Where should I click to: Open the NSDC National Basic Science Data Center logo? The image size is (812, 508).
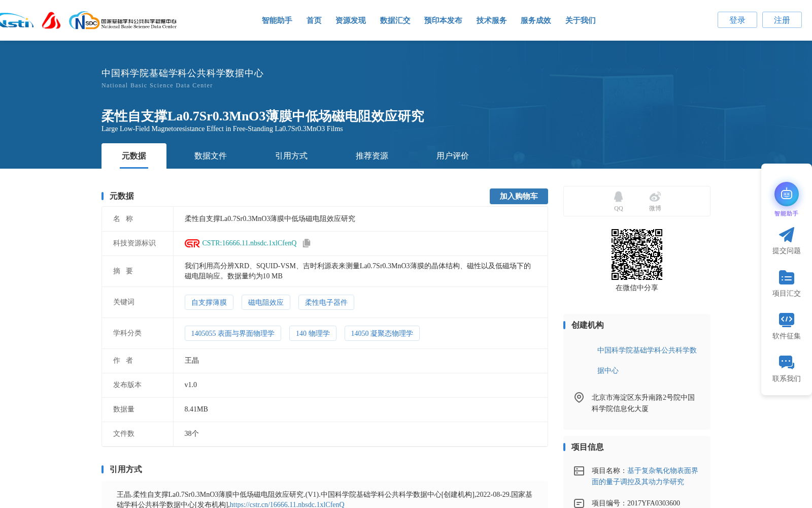pos(123,20)
